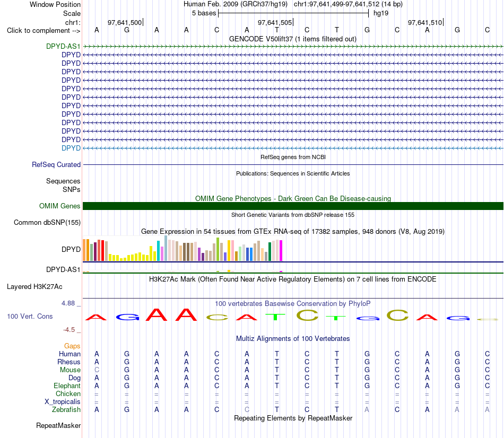Click the -4.5 PhyloP lower scale value

click(69, 330)
